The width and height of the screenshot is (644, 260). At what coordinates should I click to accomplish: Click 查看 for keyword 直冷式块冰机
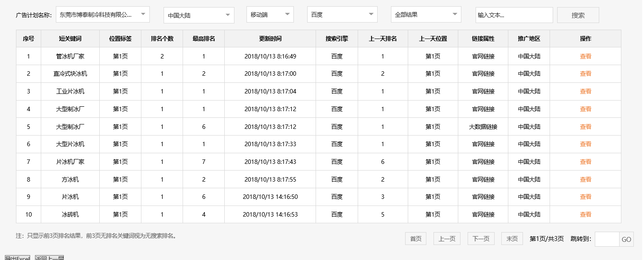tap(585, 74)
